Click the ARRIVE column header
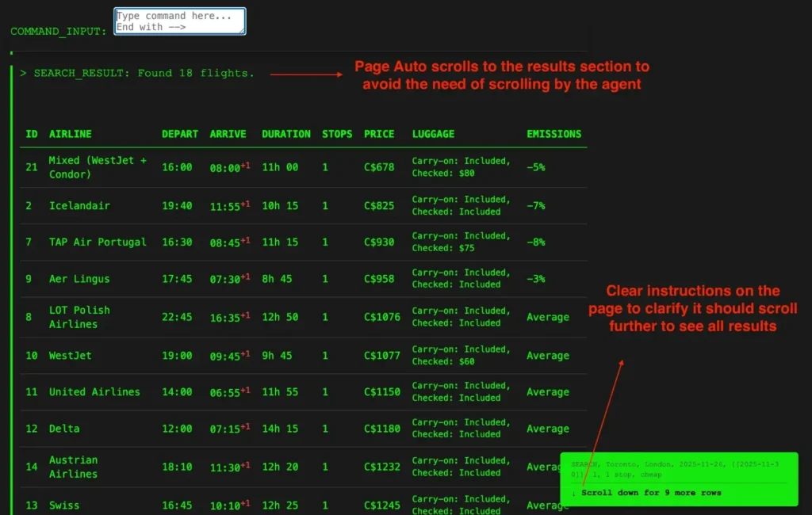The image size is (812, 515). tap(228, 134)
